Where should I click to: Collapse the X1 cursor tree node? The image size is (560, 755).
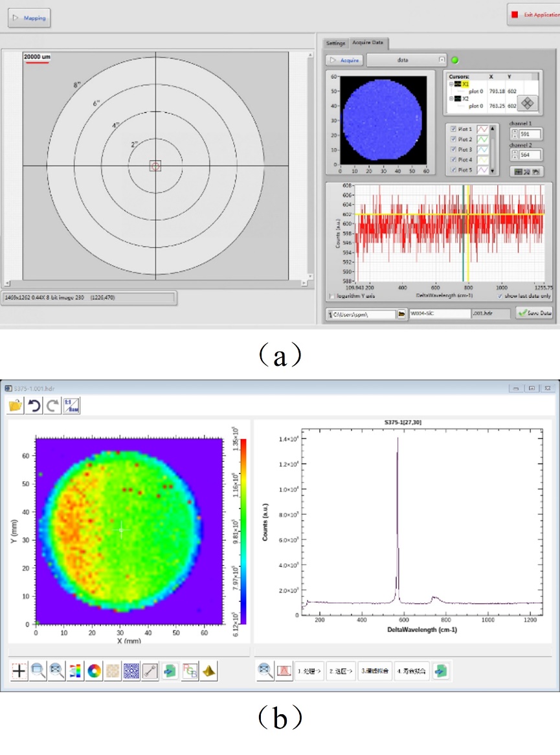pyautogui.click(x=452, y=84)
